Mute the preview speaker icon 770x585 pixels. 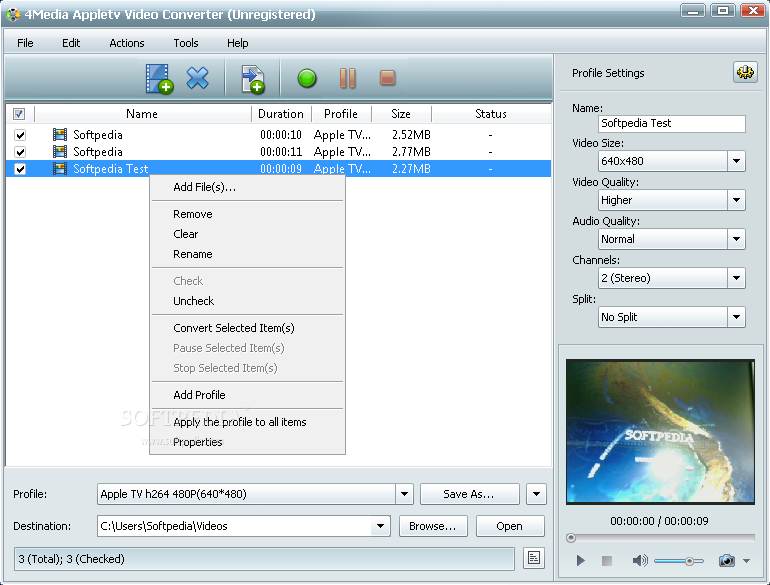tap(640, 560)
